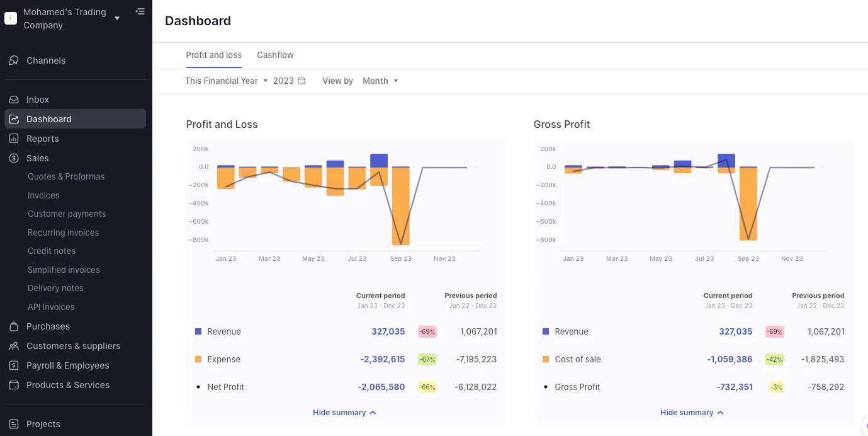The width and height of the screenshot is (868, 436).
Task: Select the Profit and loss tab
Action: click(213, 55)
